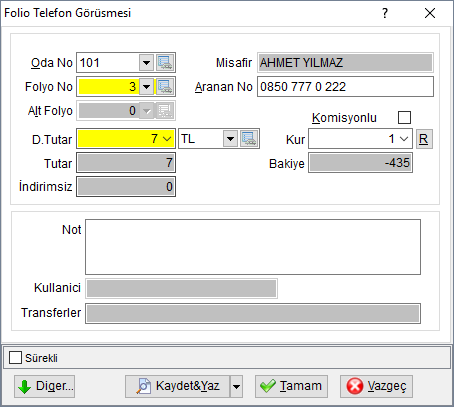Open the D.Tutar dropdown chevron

coord(167,139)
